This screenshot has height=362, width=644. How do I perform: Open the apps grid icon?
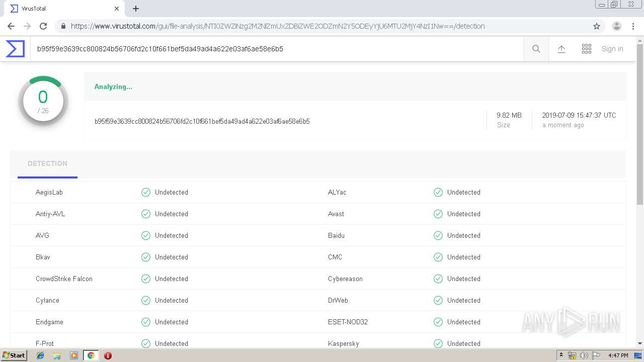point(587,49)
